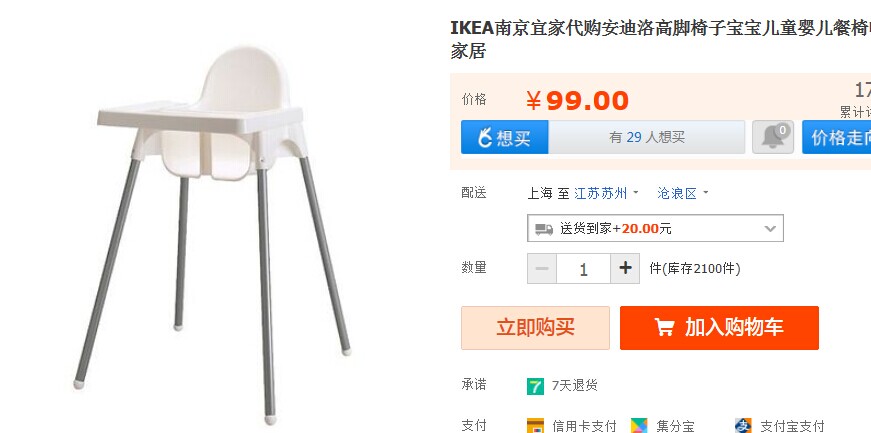Click the notification bell icon
The image size is (871, 433).
(x=773, y=137)
